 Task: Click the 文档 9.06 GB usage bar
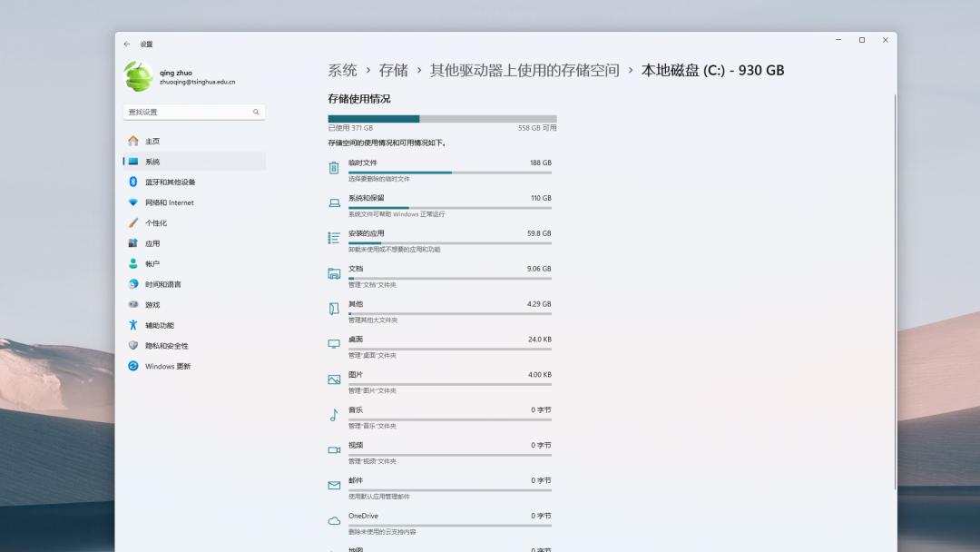pyautogui.click(x=450, y=278)
